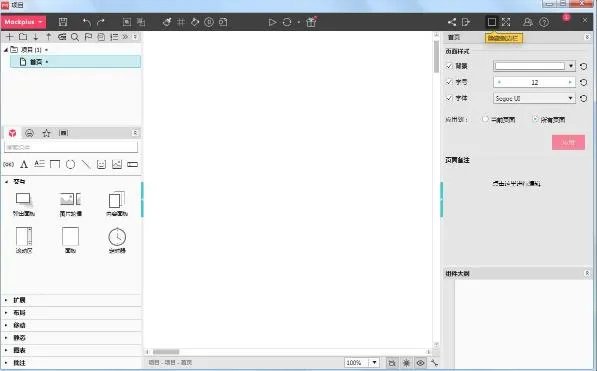Select the current page radio button
Image resolution: width=597 pixels, height=371 pixels.
pos(485,119)
